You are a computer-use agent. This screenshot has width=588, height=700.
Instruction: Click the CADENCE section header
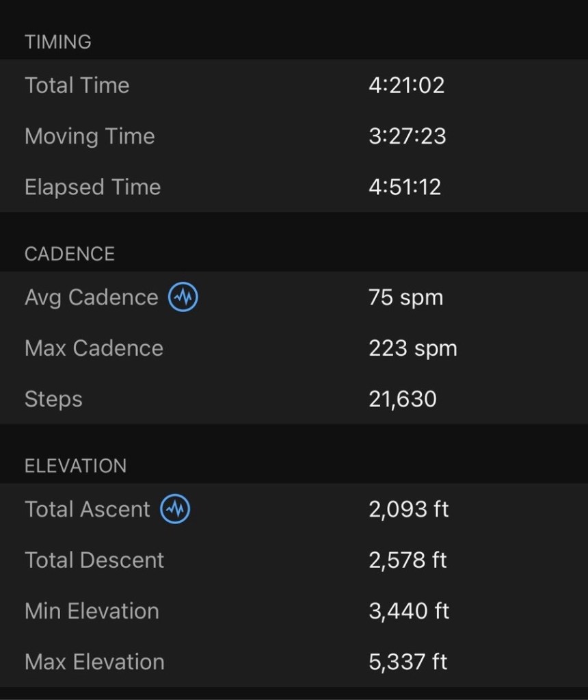point(69,254)
